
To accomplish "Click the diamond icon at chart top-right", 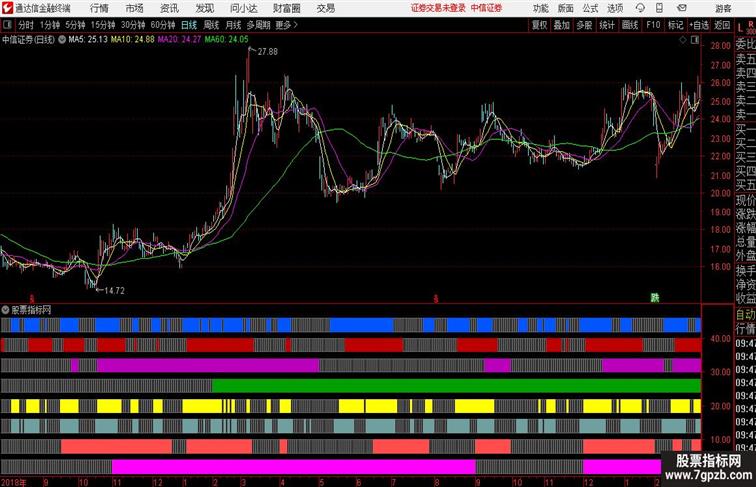I will (683, 40).
